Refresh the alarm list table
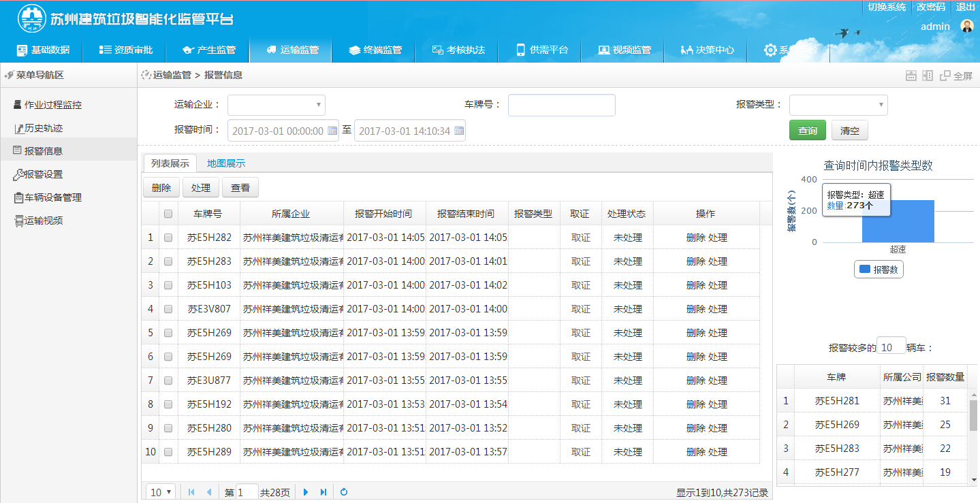Image resolution: width=980 pixels, height=503 pixels. 344,492
